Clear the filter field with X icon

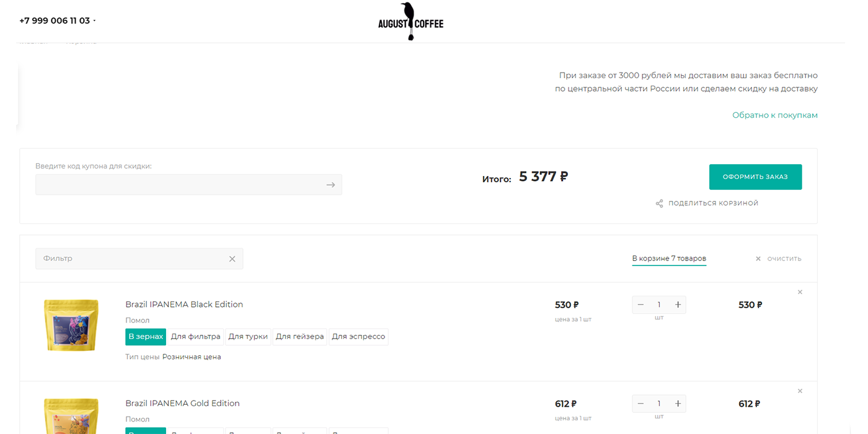coord(232,259)
